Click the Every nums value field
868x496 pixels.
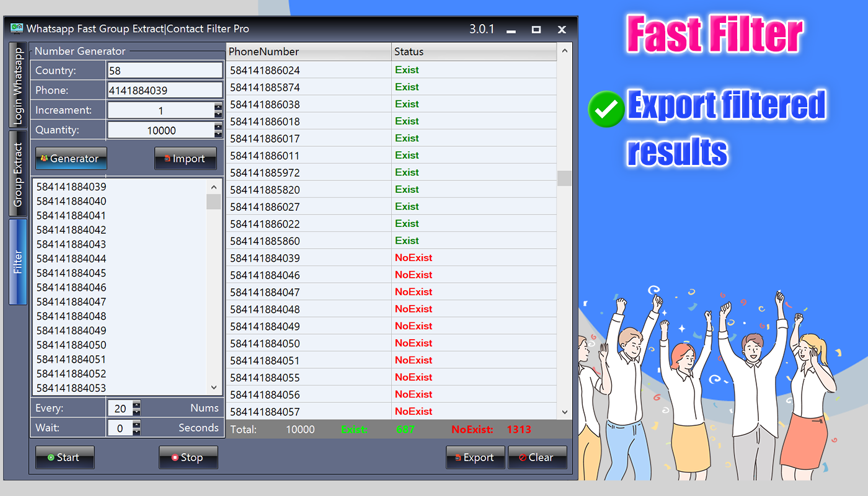120,408
